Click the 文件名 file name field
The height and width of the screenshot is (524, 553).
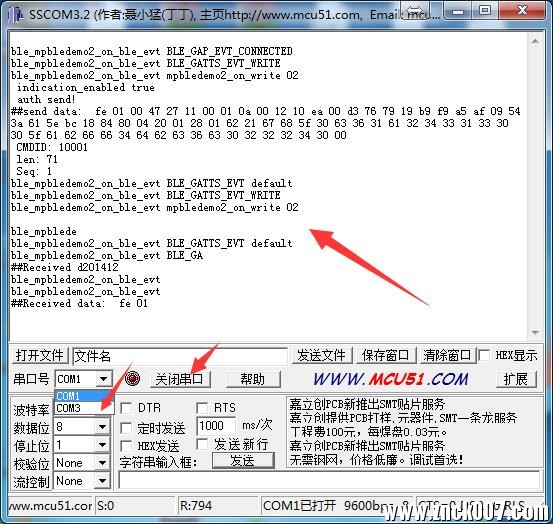180,356
